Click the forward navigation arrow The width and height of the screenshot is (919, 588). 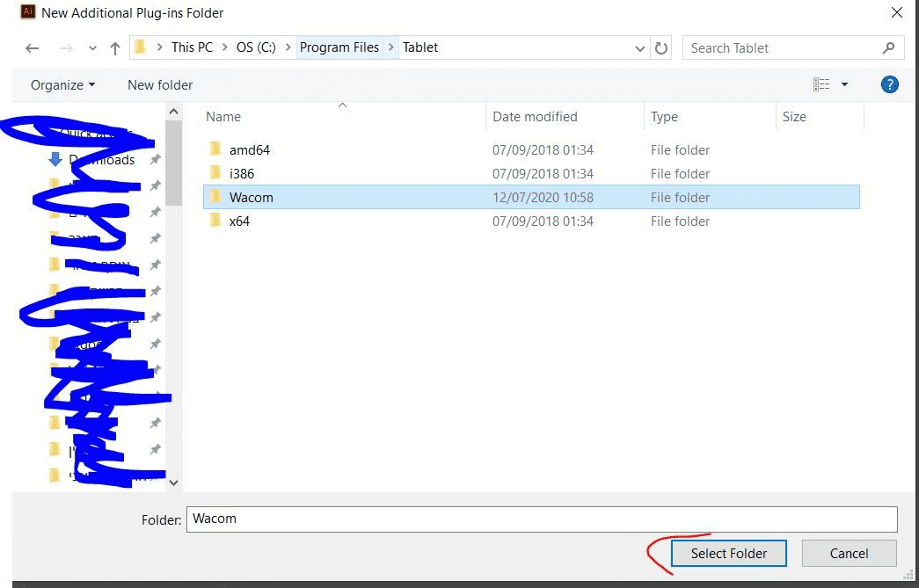click(x=66, y=48)
